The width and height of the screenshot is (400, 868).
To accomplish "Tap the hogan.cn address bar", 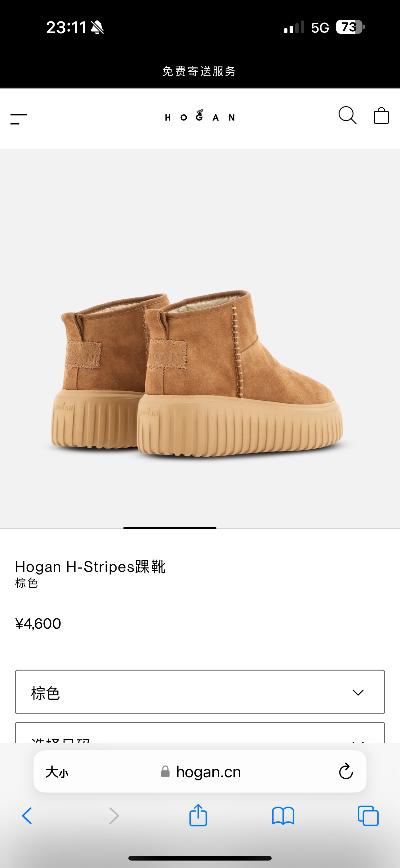I will tap(200, 771).
